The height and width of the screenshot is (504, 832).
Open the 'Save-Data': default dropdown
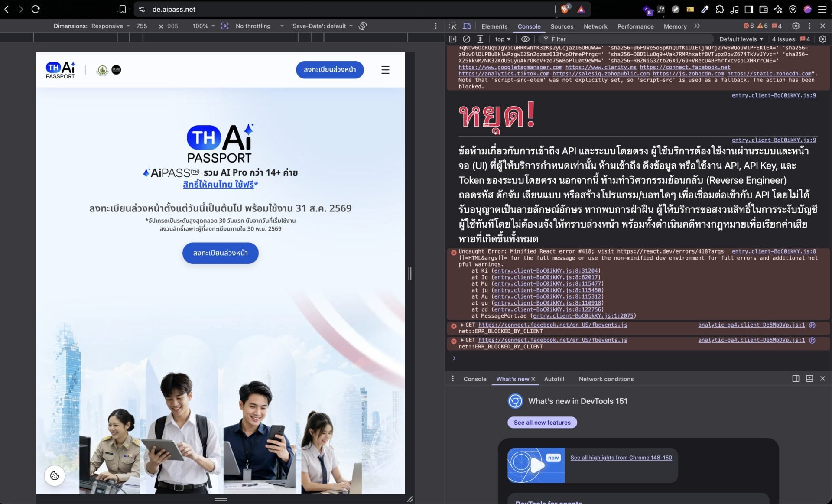point(322,26)
